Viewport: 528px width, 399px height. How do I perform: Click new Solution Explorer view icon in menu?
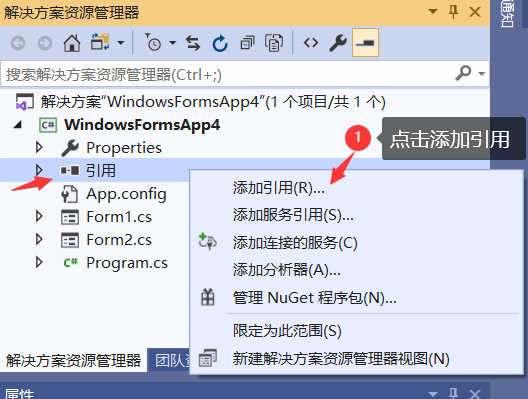tap(208, 358)
